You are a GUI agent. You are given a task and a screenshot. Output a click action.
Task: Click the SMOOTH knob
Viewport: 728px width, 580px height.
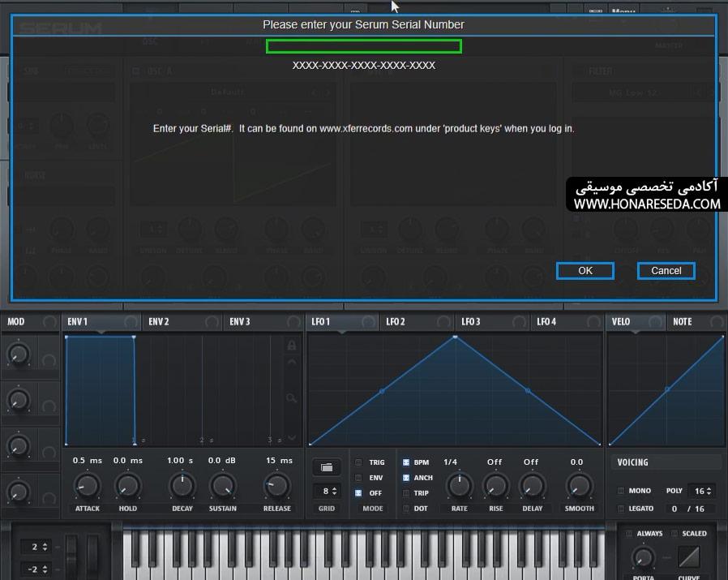click(579, 486)
